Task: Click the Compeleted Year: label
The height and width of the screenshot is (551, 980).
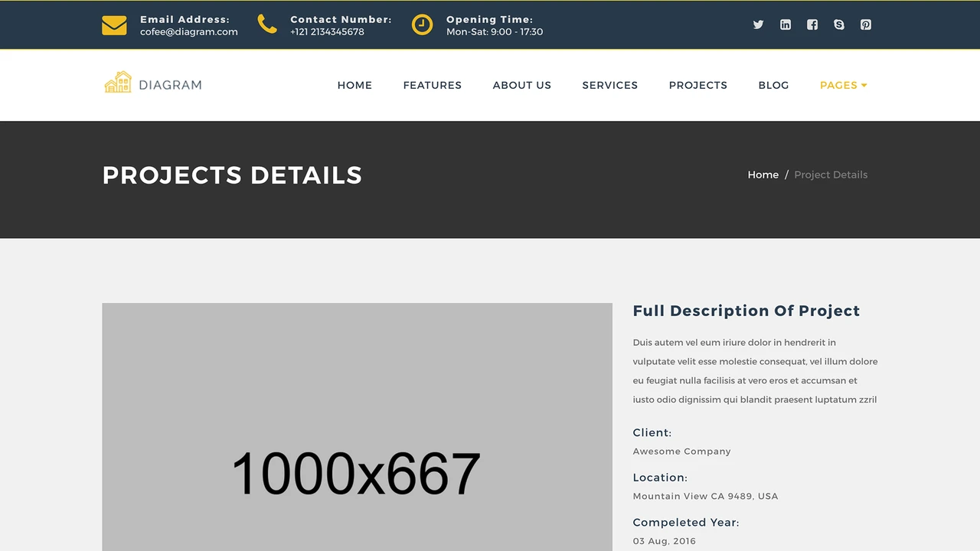Action: (686, 523)
